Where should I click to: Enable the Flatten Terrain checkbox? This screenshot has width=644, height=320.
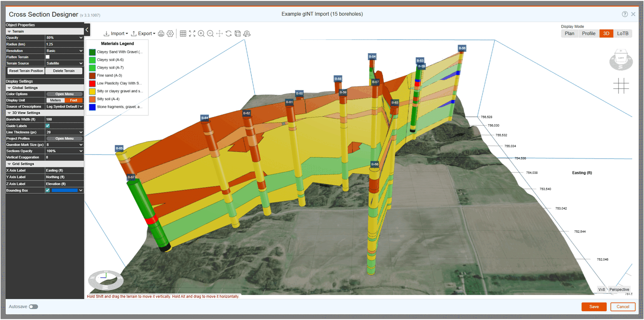(47, 57)
